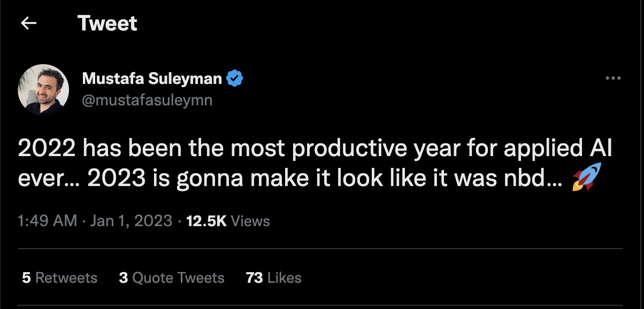Click the 1:49 AM time stamp
644x309 pixels.
pyautogui.click(x=47, y=221)
